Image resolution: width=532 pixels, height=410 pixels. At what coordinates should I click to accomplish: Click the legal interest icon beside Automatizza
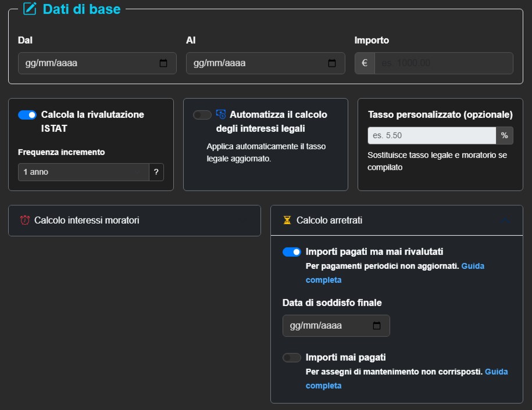click(x=221, y=114)
